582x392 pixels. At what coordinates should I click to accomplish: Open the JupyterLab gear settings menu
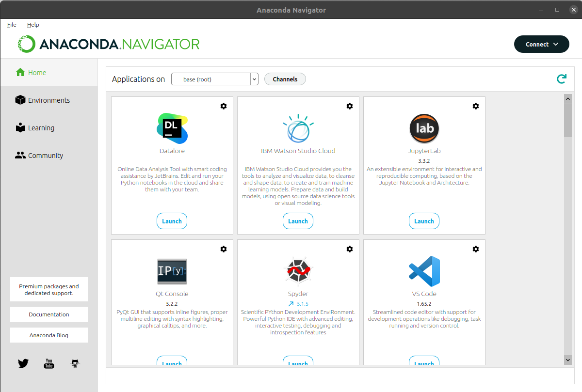tap(476, 106)
